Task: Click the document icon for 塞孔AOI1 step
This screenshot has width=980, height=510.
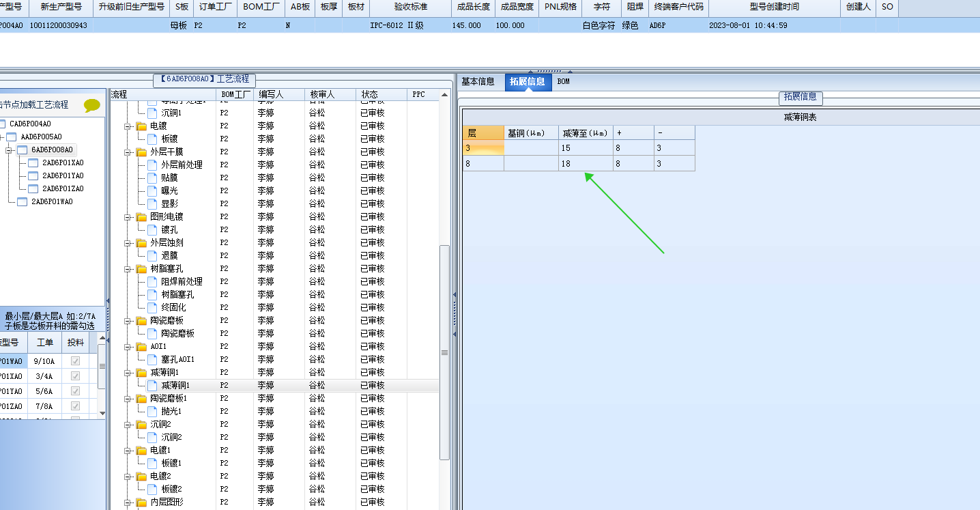Action: [152, 359]
